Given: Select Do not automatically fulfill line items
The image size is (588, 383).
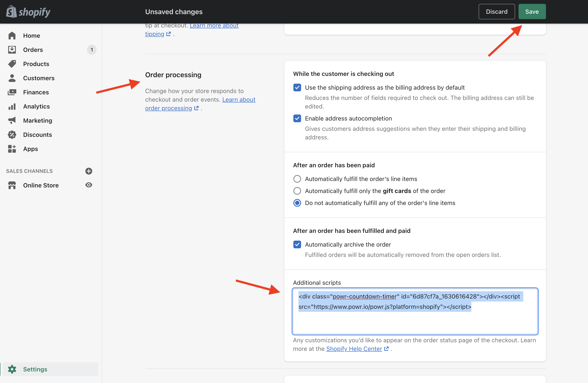Looking at the screenshot, I should coord(297,203).
